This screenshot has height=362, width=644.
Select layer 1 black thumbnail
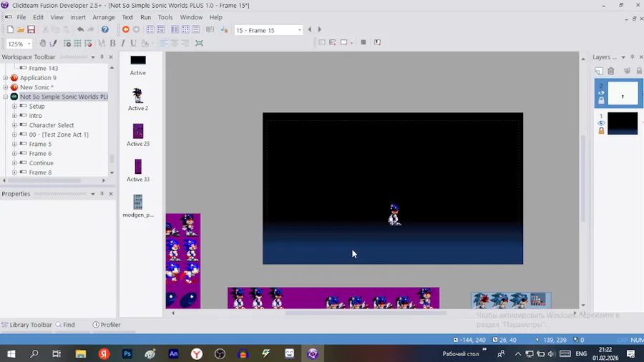(623, 123)
